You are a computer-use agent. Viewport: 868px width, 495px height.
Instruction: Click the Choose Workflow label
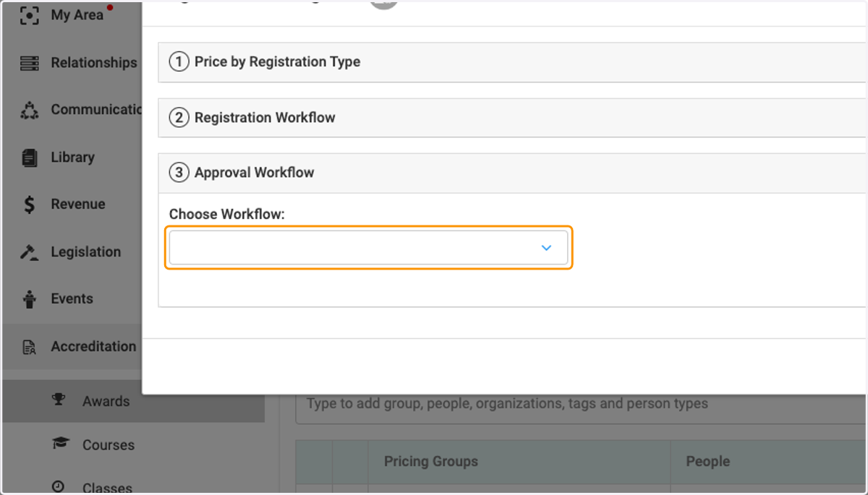point(227,215)
